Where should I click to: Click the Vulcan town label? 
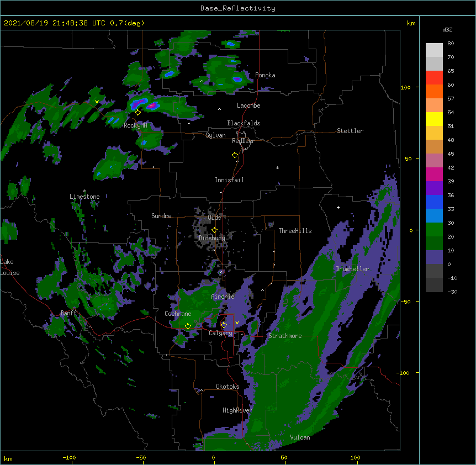click(300, 437)
